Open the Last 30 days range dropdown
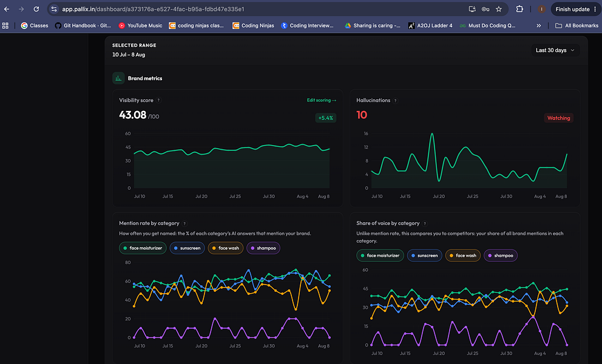Screen dimensions: 602x364 point(555,50)
